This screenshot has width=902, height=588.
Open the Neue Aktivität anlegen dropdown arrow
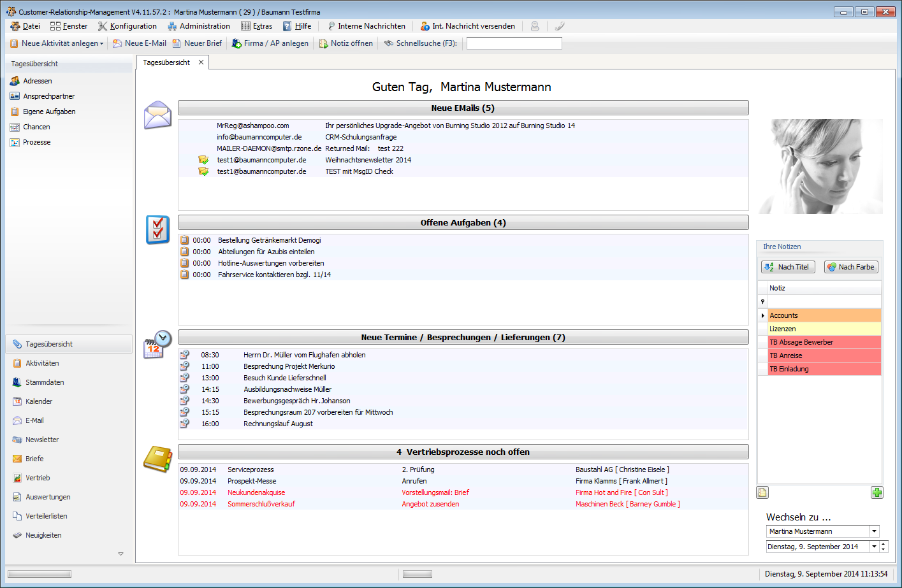[101, 44]
